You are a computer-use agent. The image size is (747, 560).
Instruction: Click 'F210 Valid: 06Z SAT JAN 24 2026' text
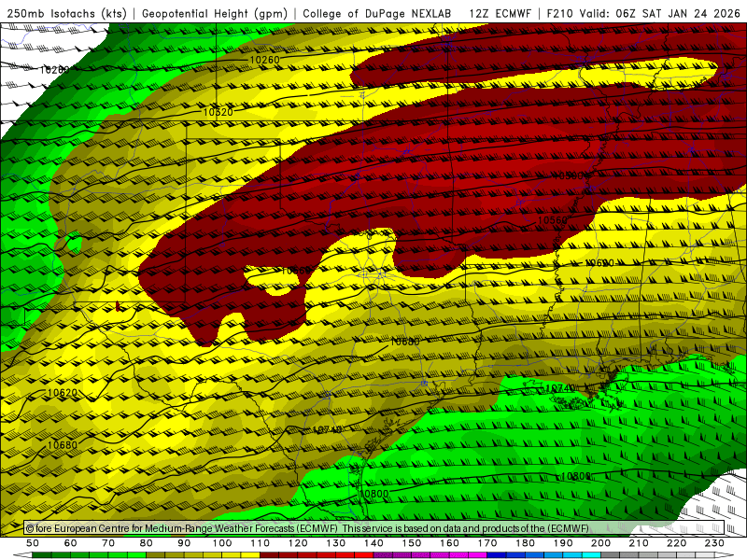643,13
